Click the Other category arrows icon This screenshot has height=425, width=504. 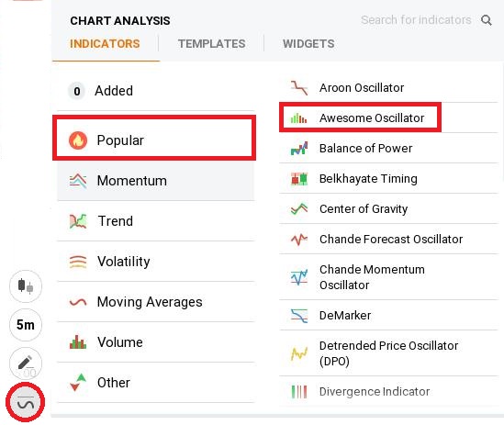[78, 382]
